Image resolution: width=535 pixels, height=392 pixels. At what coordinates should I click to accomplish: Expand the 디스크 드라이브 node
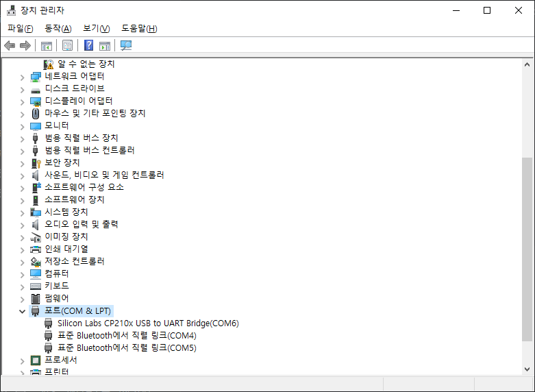click(x=22, y=90)
